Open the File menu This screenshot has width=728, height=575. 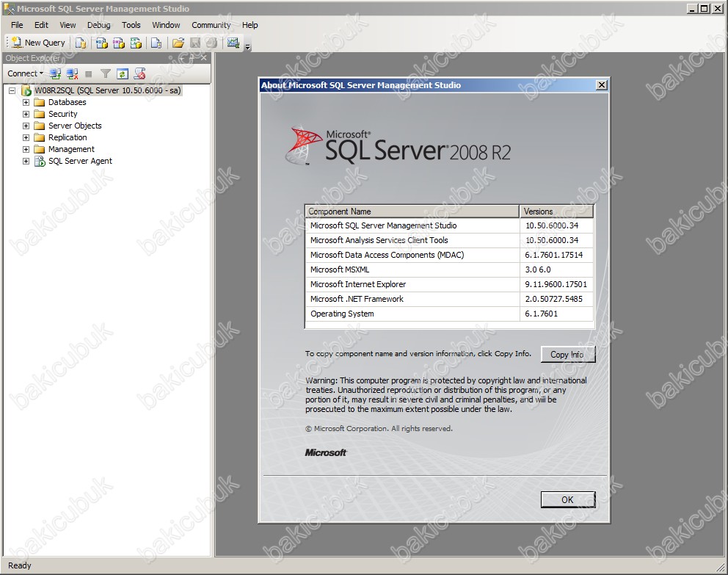pos(17,25)
